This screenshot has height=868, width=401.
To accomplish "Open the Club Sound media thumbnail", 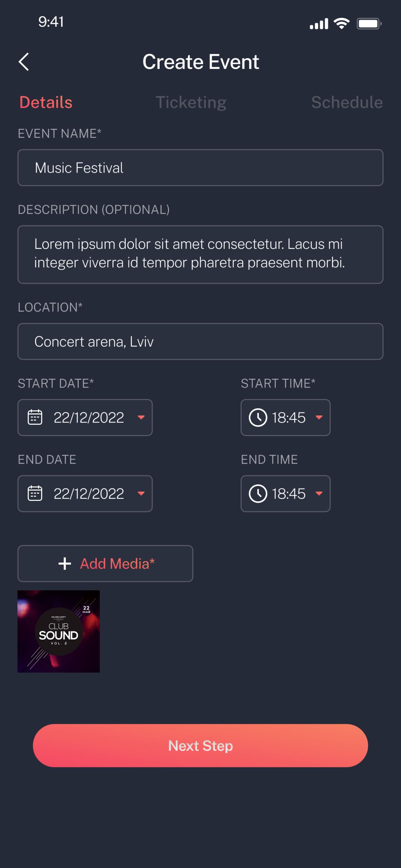I will (x=59, y=631).
